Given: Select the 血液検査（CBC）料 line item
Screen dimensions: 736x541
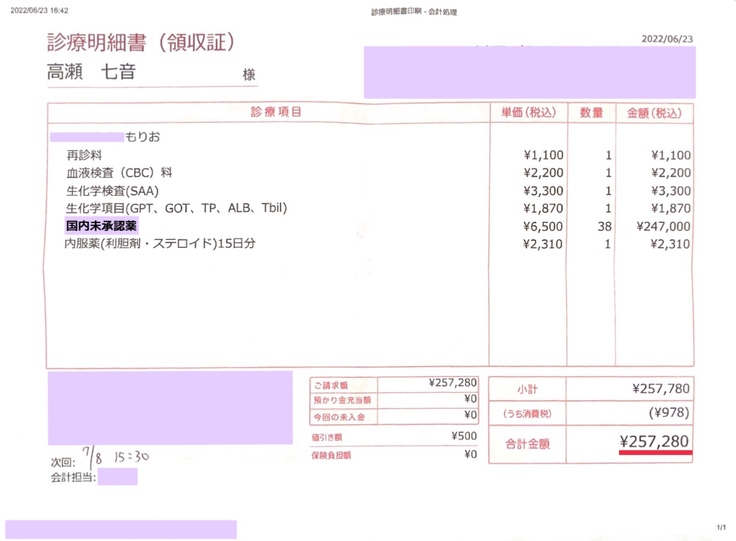Looking at the screenshot, I should click(x=119, y=173).
